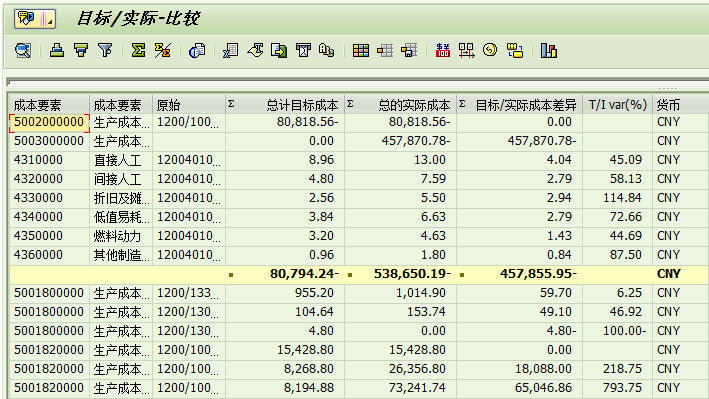Image resolution: width=709 pixels, height=399 pixels.
Task: Export to spreadsheet via the Excel icon
Action: [231, 50]
